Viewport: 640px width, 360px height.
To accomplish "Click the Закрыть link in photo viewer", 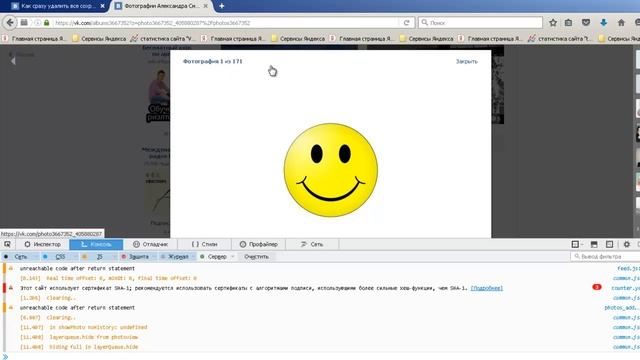I will click(x=467, y=61).
